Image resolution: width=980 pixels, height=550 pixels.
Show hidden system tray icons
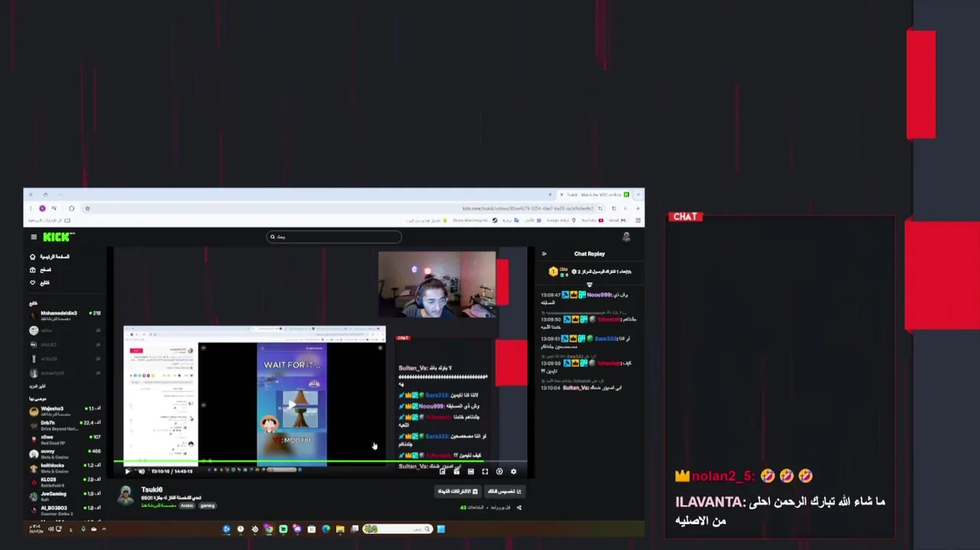pos(104,529)
